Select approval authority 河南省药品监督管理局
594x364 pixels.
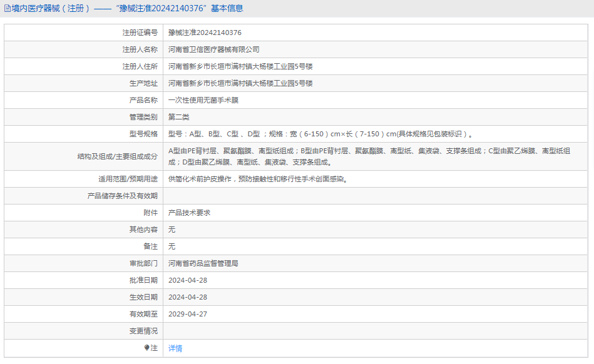[x=203, y=263]
